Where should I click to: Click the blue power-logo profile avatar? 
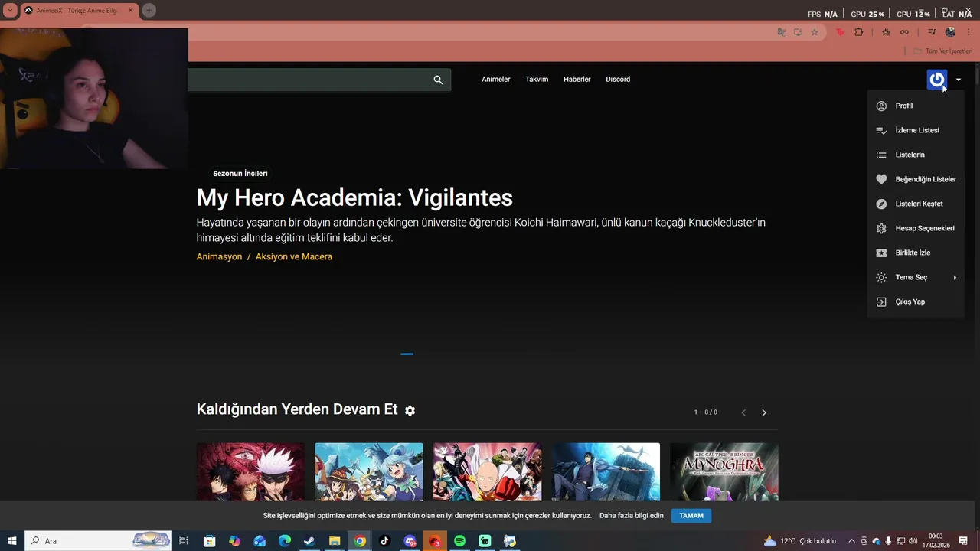coord(936,80)
